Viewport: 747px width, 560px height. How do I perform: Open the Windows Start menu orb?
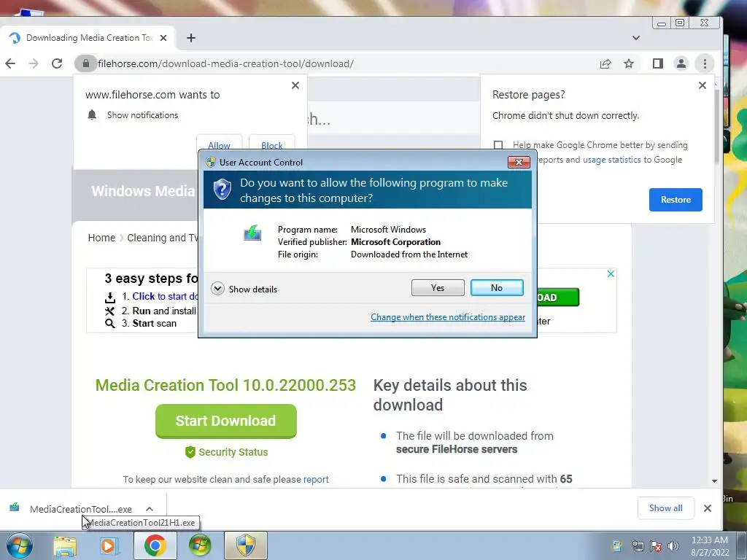click(20, 545)
